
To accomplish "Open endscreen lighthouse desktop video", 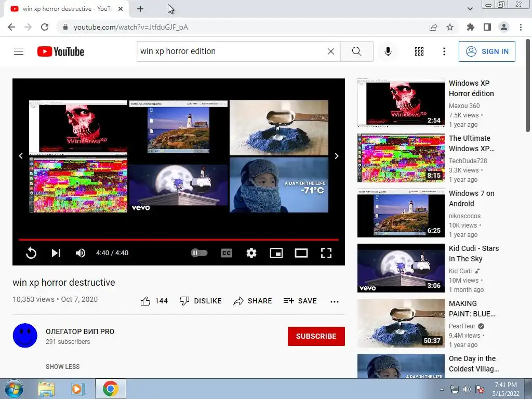I will (179, 127).
